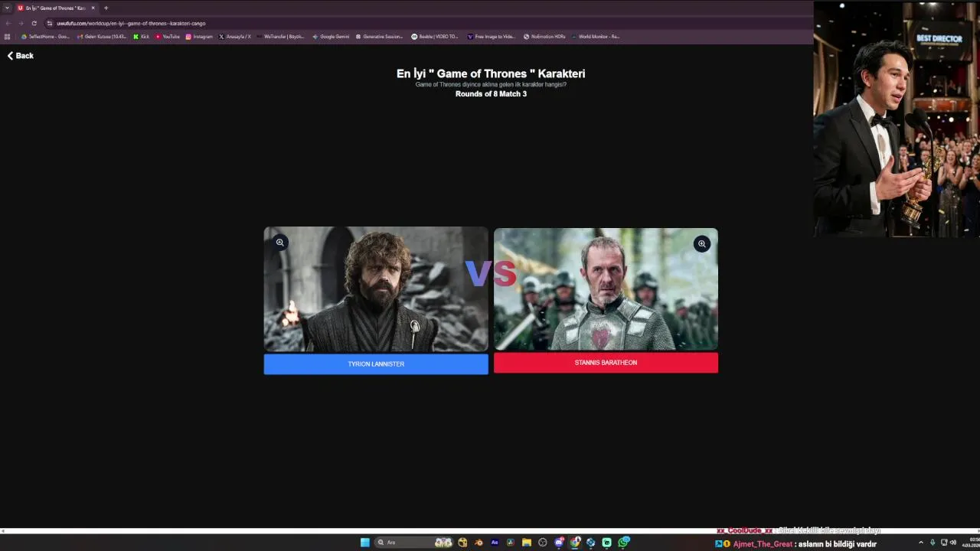Click the Stannis Baratheon picture
The image size is (980, 551).
click(606, 289)
